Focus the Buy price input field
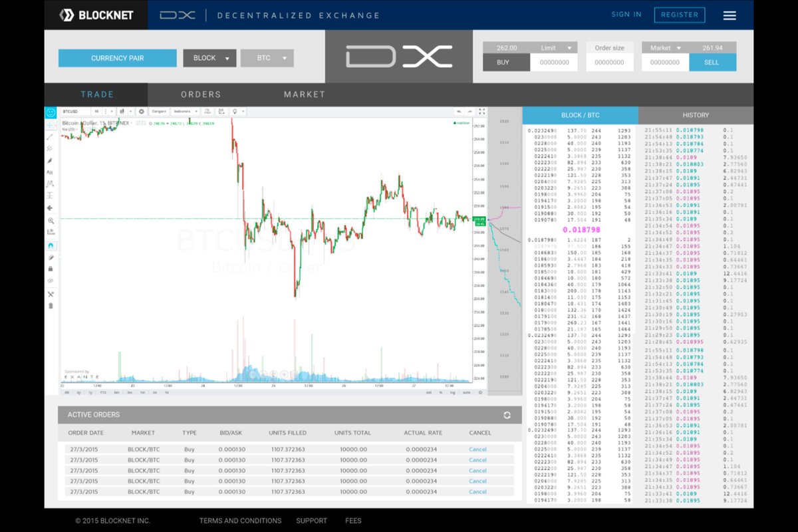This screenshot has width=798, height=532. pos(554,63)
